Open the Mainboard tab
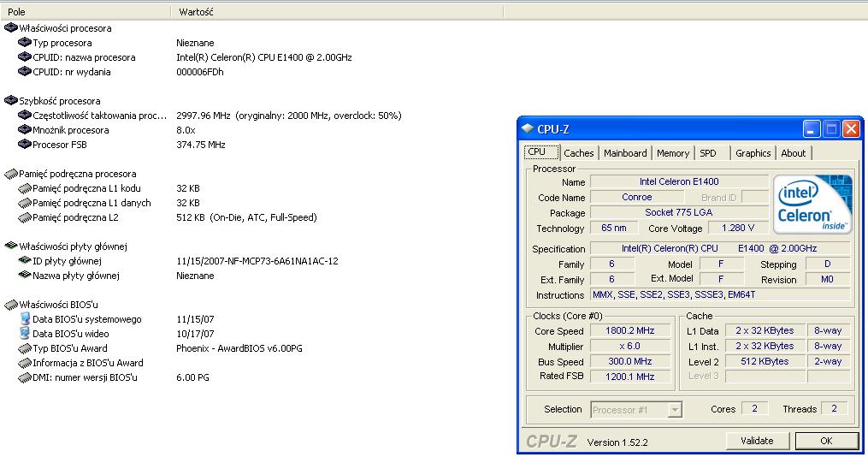 click(625, 153)
